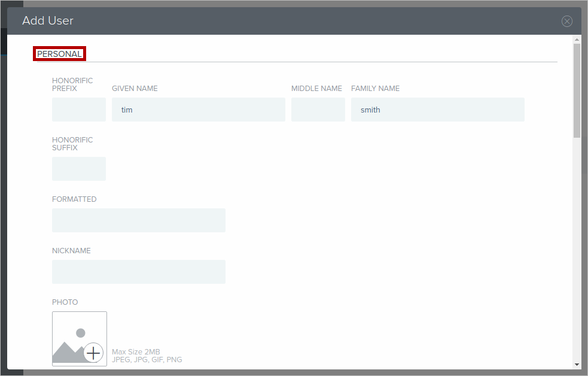588x376 pixels.
Task: Click the PERSONAL section heading
Action: (x=59, y=54)
